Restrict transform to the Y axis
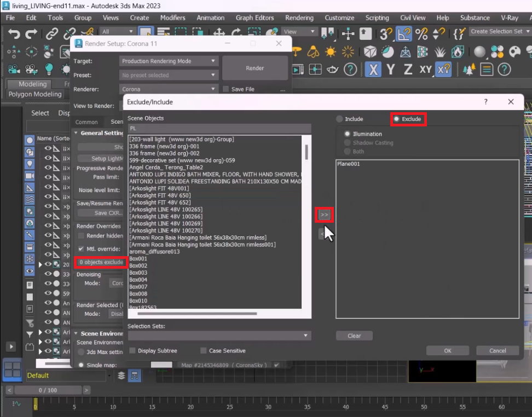The image size is (532, 417). [391, 69]
